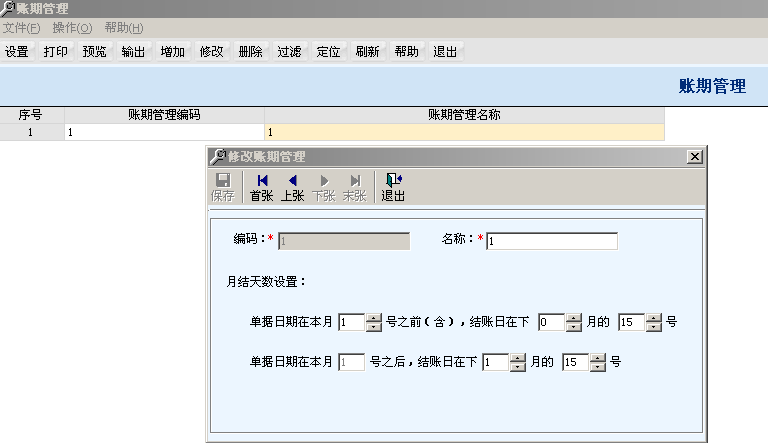768x443 pixels.
Task: Click the 账期管理 window title icon
Action: (7, 8)
